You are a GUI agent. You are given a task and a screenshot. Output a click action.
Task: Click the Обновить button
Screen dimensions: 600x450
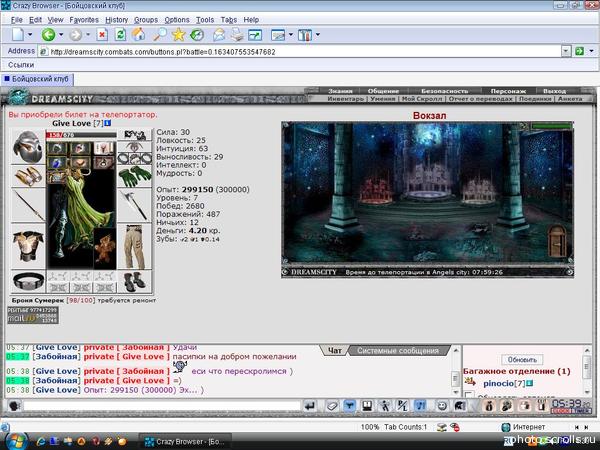522,360
